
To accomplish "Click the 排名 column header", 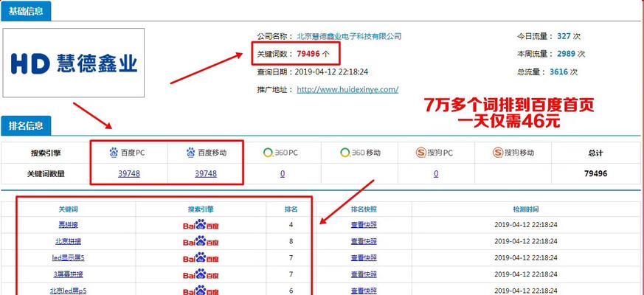I will (291, 209).
